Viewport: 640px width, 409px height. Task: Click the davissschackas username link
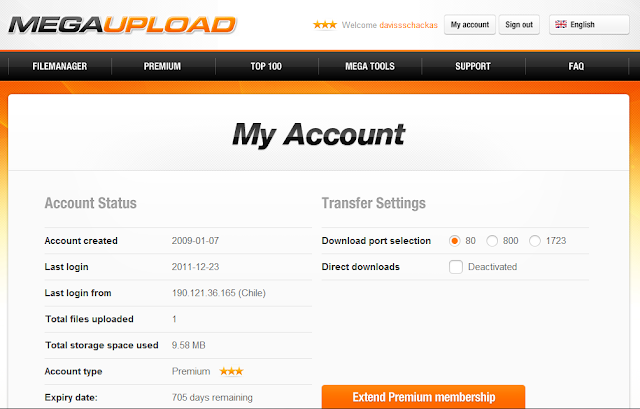(409, 25)
